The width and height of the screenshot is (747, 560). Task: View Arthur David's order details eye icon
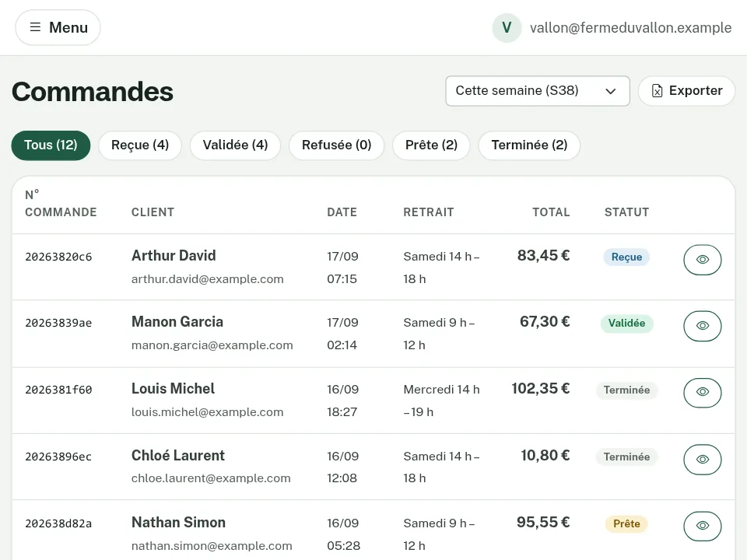(702, 260)
